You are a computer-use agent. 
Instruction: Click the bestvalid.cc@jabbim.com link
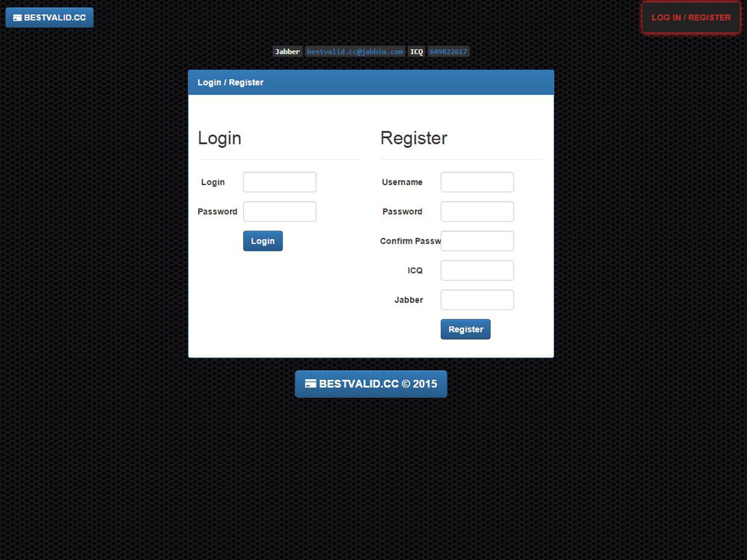tap(353, 52)
